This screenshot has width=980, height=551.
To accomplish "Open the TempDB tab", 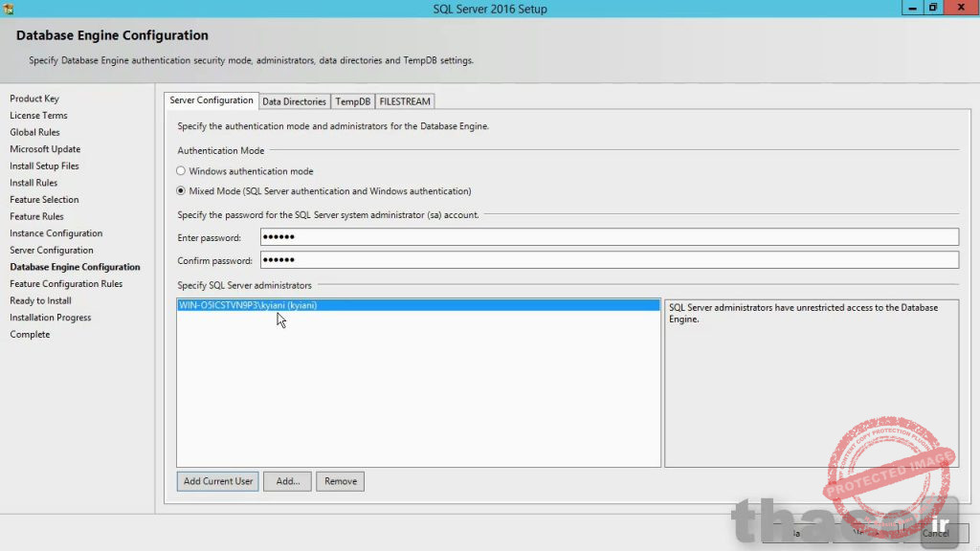I will click(352, 100).
